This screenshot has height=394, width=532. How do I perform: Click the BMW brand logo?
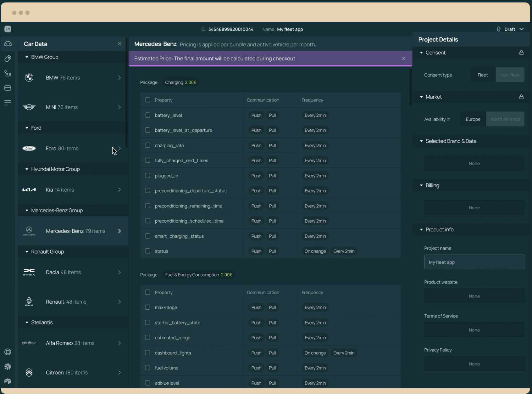click(x=29, y=77)
